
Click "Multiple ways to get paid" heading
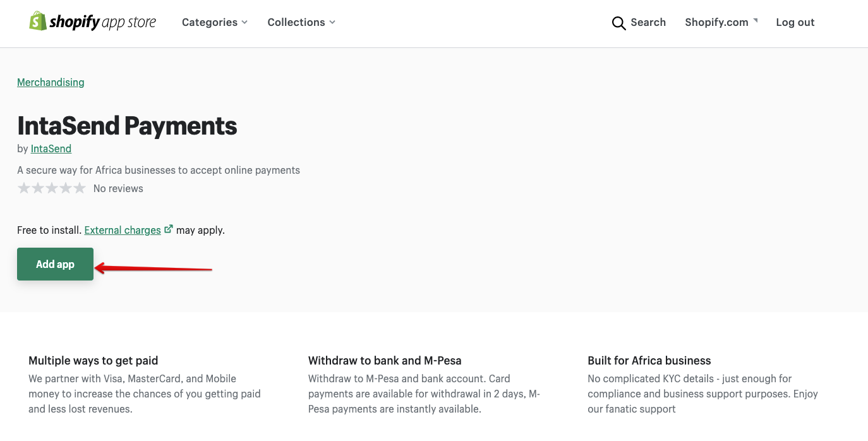[93, 361]
